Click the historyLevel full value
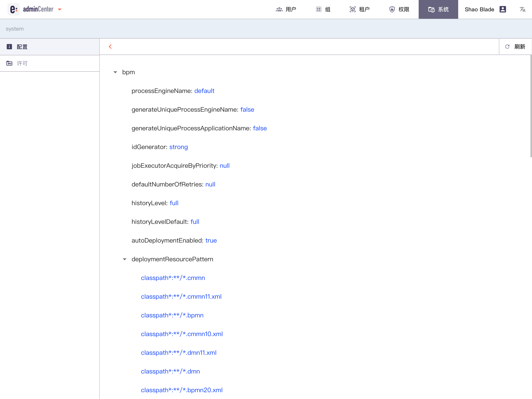This screenshot has height=399, width=532. [x=174, y=203]
